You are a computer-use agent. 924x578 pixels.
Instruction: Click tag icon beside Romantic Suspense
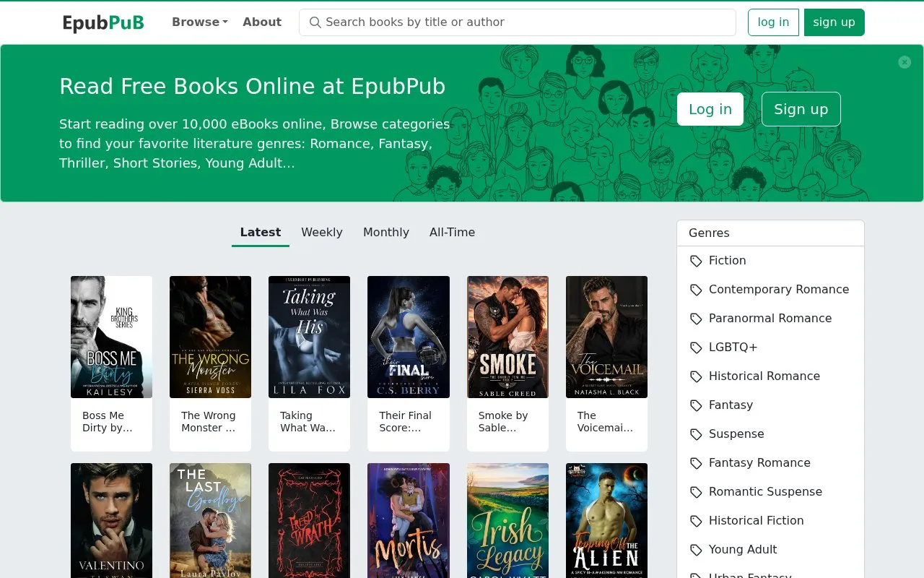[x=696, y=492]
